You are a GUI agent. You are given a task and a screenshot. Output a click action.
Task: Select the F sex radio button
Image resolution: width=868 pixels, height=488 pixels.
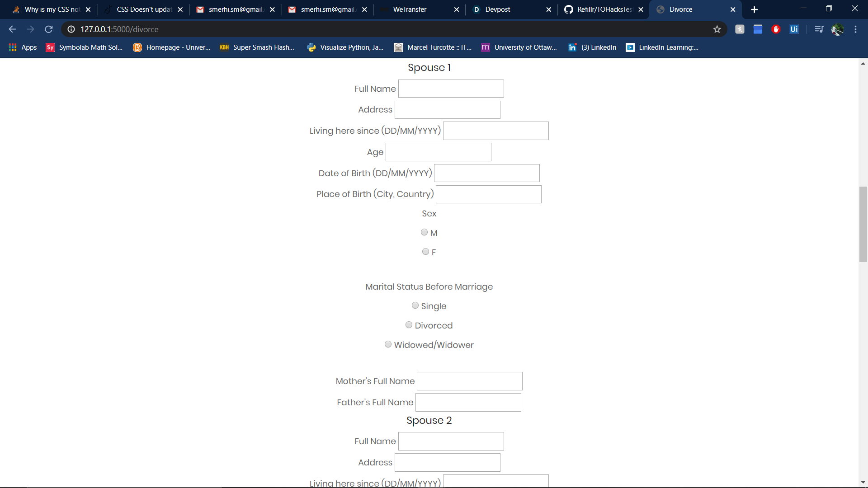[425, 252]
